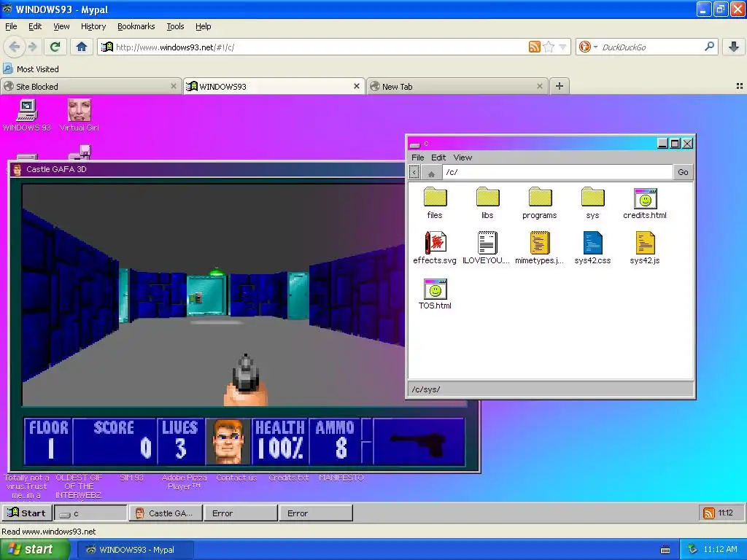Screen dimensions: 747x560
Task: Click the SIM 93 desktop label
Action: [x=131, y=478]
